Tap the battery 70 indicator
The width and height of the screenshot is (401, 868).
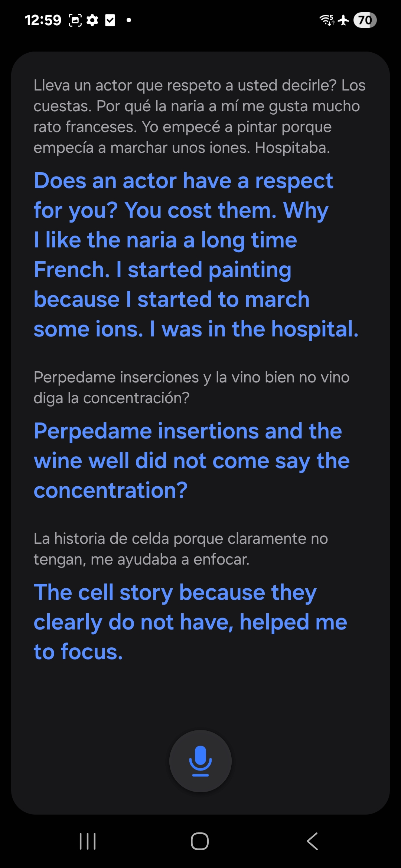point(365,20)
